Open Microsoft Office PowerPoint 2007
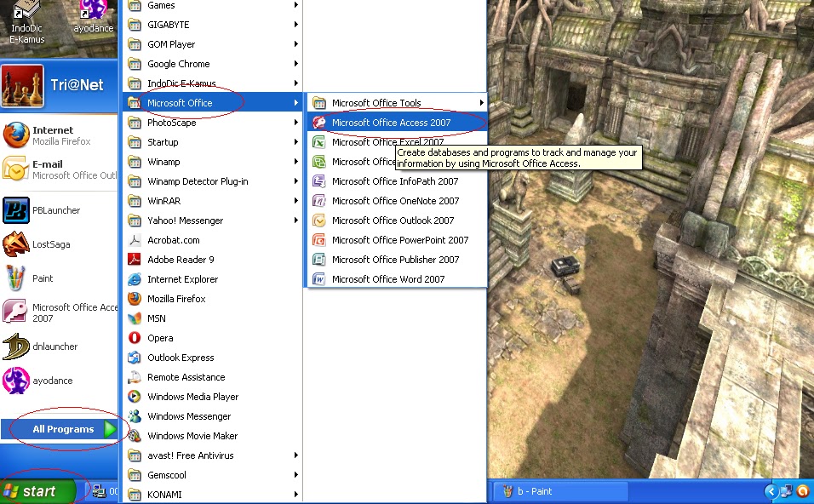 coord(397,240)
